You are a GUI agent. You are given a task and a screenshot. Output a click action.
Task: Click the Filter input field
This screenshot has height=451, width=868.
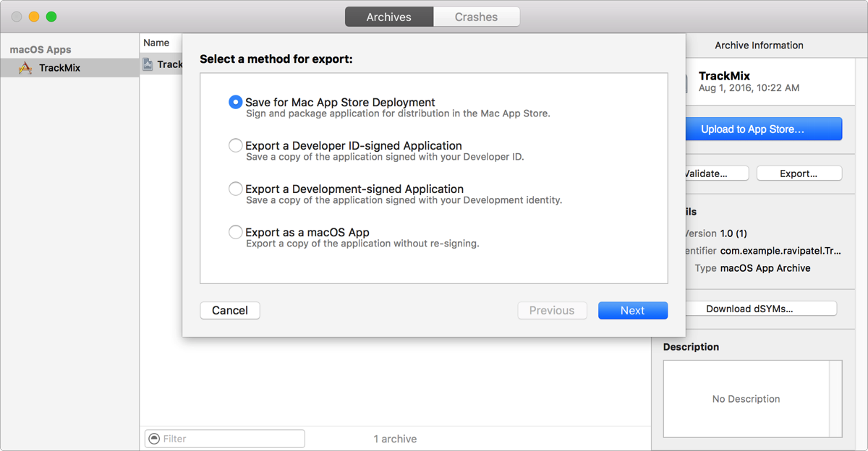[231, 439]
